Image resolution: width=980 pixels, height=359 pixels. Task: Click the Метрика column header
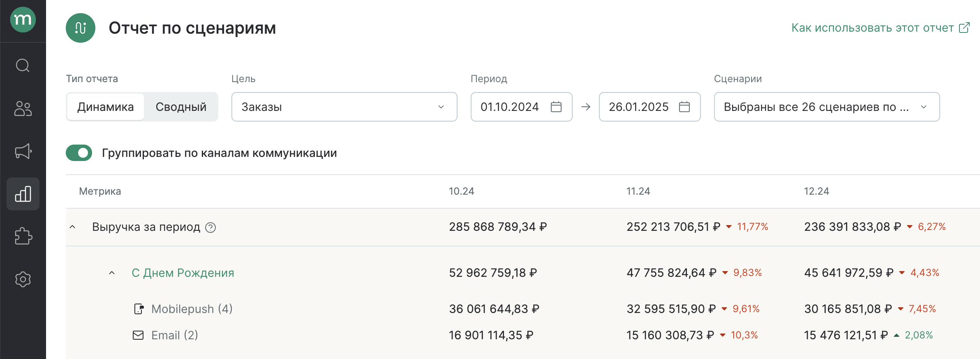[x=100, y=191]
